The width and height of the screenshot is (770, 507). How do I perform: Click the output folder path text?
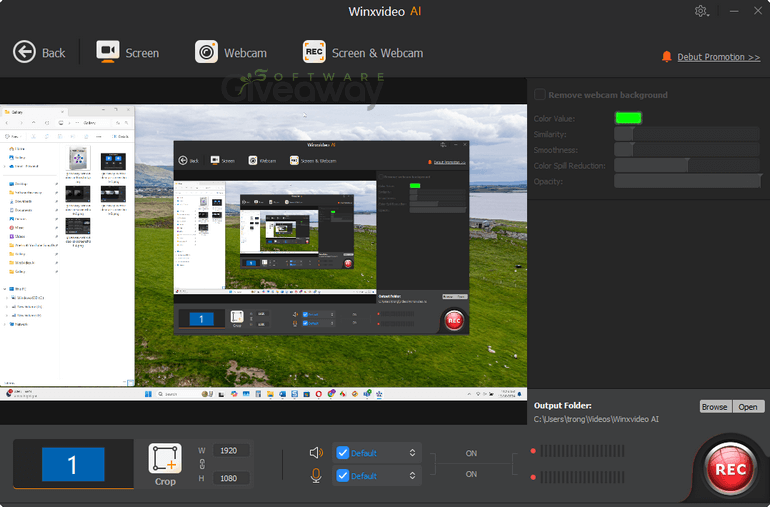(596, 419)
